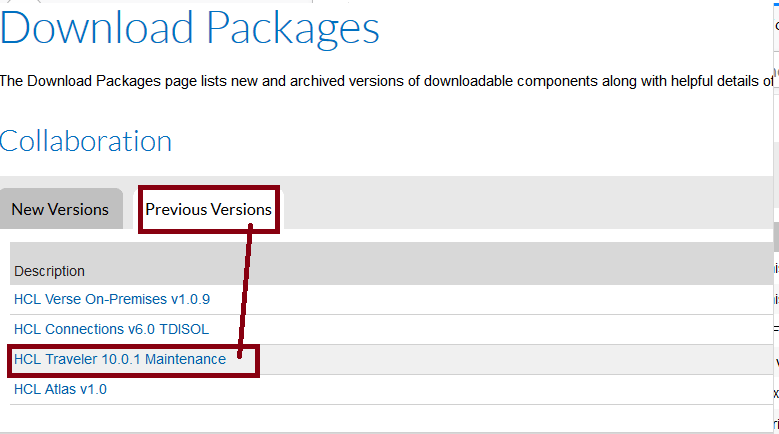Select the Previous Versions tab
The image size is (779, 434).
208,209
